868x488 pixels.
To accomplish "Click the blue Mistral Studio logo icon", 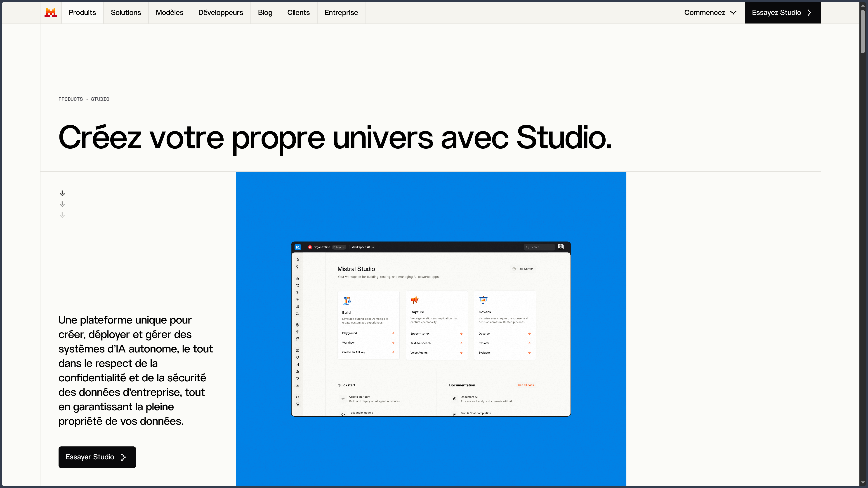I will (x=298, y=247).
